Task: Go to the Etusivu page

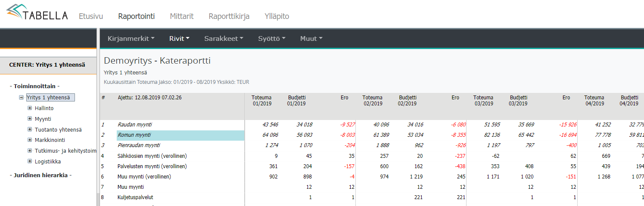Action: pos(90,16)
